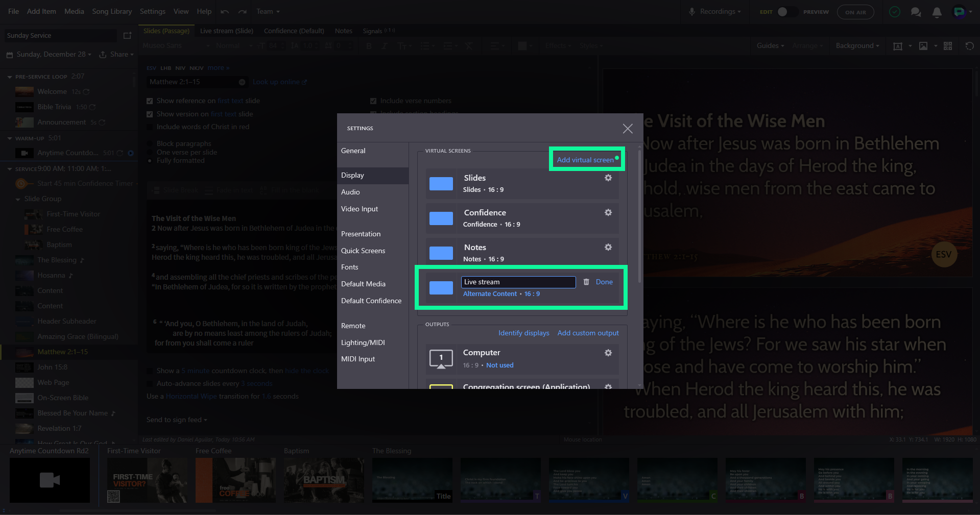Screen dimensions: 980x515
Task: Click Done for the Live stream screen
Action: click(604, 282)
